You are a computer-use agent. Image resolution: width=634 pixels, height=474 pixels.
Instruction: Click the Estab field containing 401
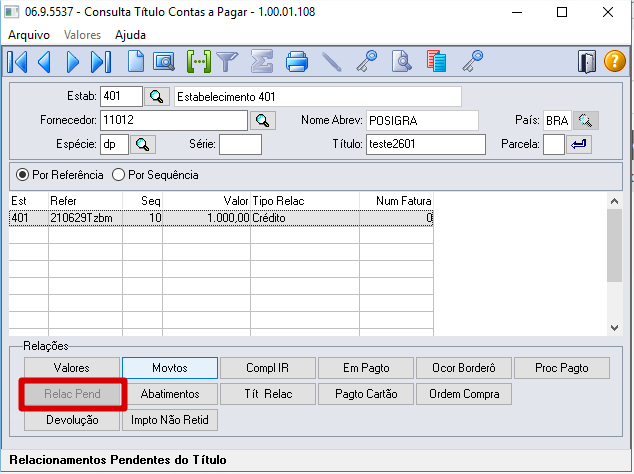[121, 96]
